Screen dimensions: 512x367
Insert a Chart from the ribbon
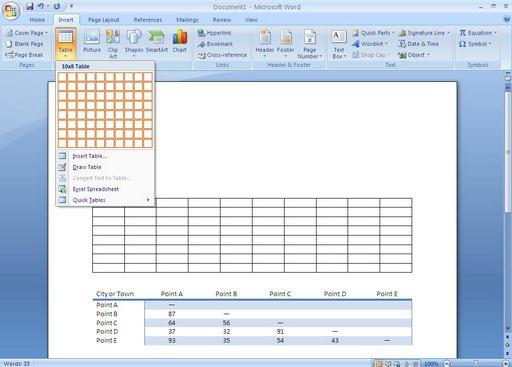point(180,41)
